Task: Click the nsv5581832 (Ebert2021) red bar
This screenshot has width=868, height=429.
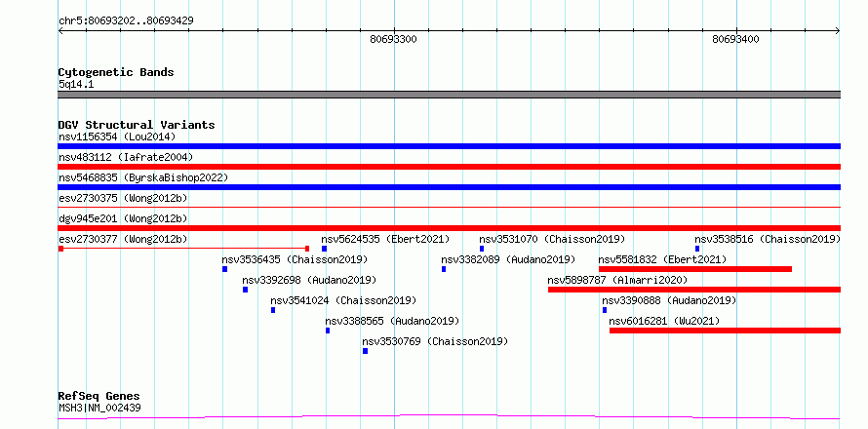Action: (695, 269)
